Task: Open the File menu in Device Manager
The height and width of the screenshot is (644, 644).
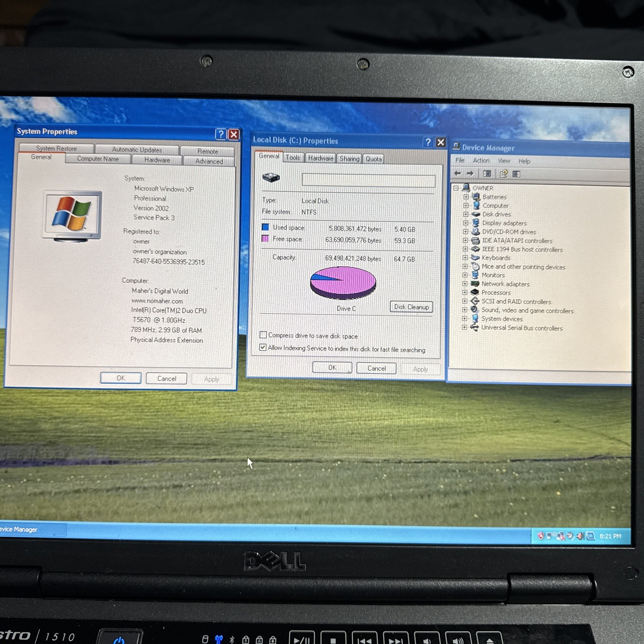Action: (x=460, y=160)
